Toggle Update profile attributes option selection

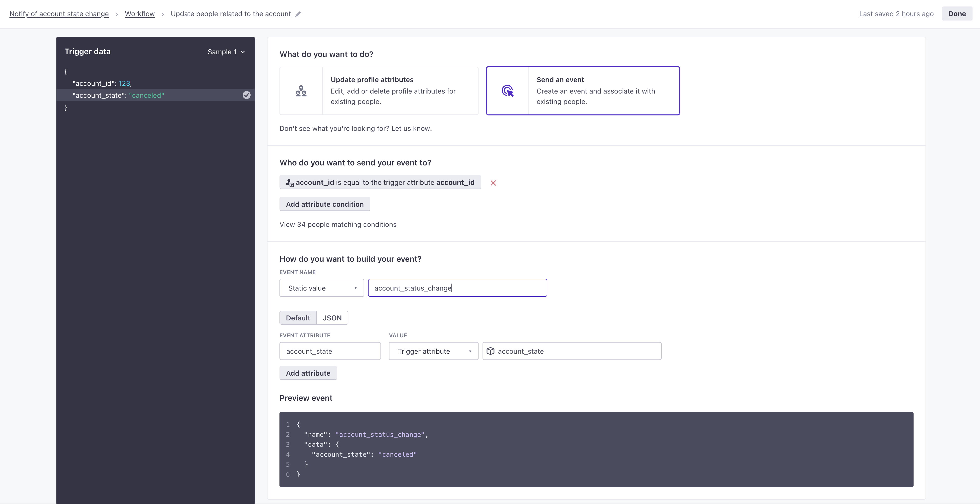point(380,91)
